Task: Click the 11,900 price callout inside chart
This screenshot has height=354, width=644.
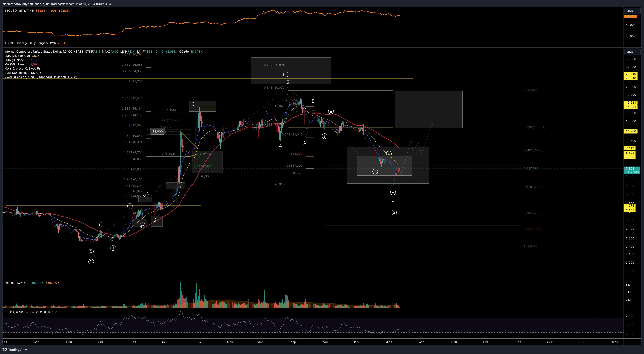Action: click(x=158, y=131)
